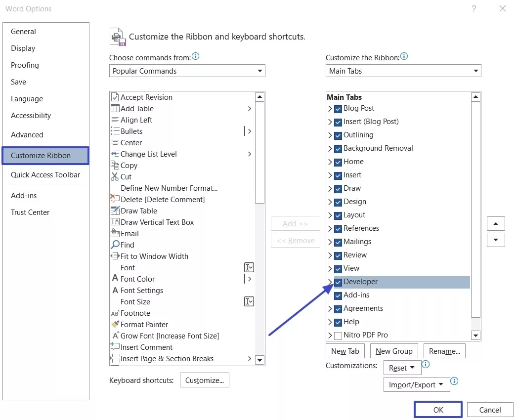Image resolution: width=517 pixels, height=420 pixels.
Task: Select the Copy command icon
Action: tap(115, 165)
